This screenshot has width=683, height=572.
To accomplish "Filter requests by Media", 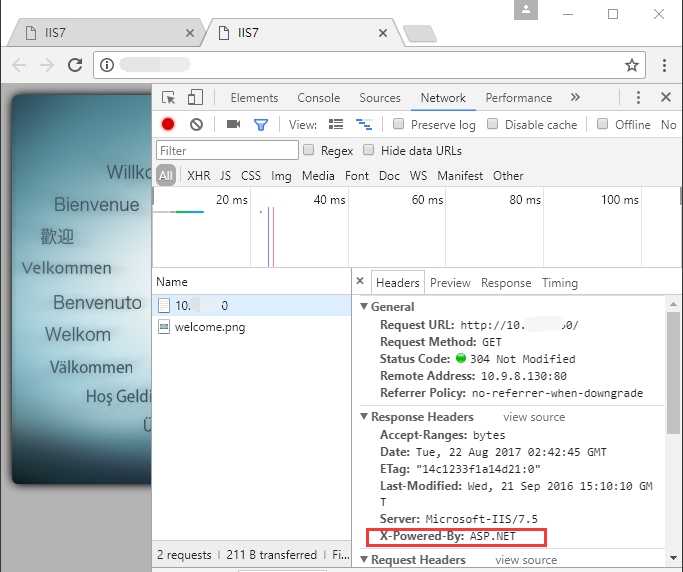I will (318, 176).
